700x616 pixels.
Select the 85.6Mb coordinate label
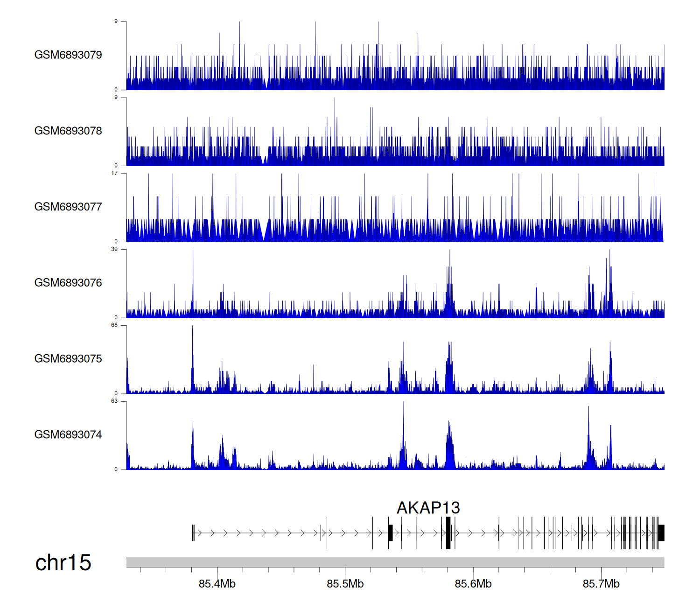point(473,584)
